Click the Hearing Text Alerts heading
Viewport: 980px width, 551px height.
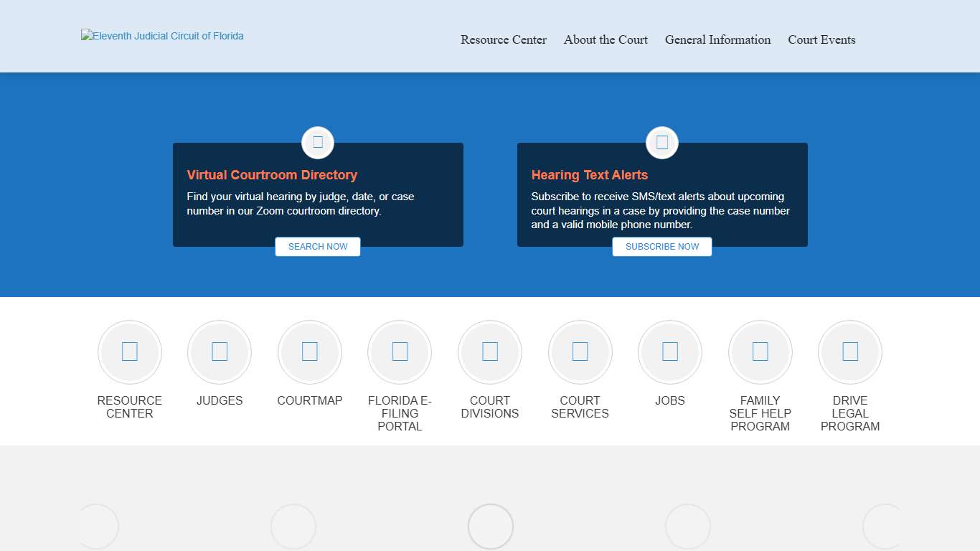pyautogui.click(x=589, y=175)
